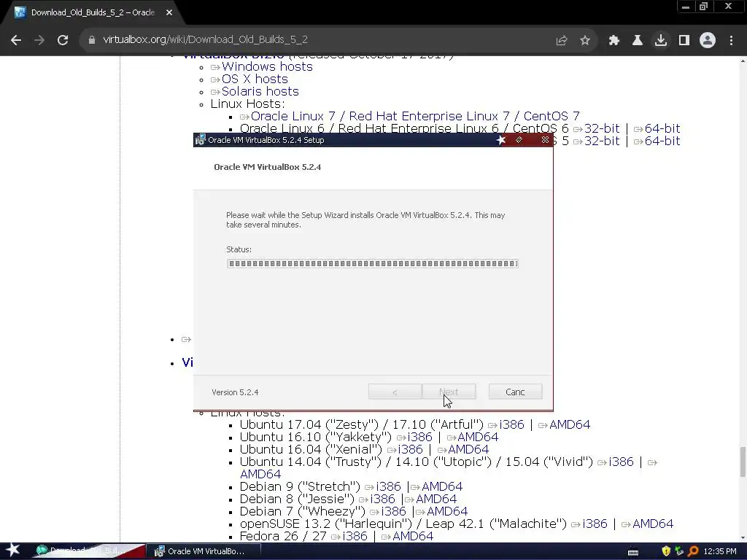Open Debian 7 Wheezy i386 link
The height and width of the screenshot is (560, 747).
[x=393, y=511]
